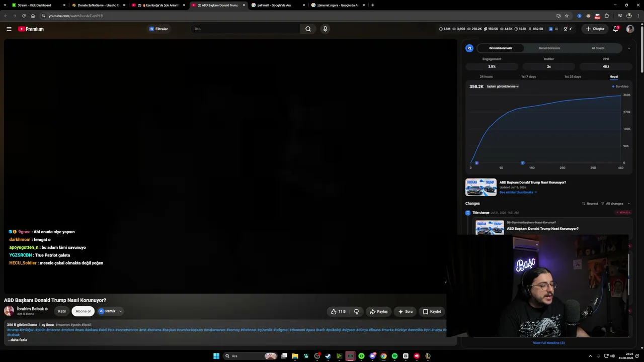Collapse the Changes section
644x362 pixels.
(628, 204)
